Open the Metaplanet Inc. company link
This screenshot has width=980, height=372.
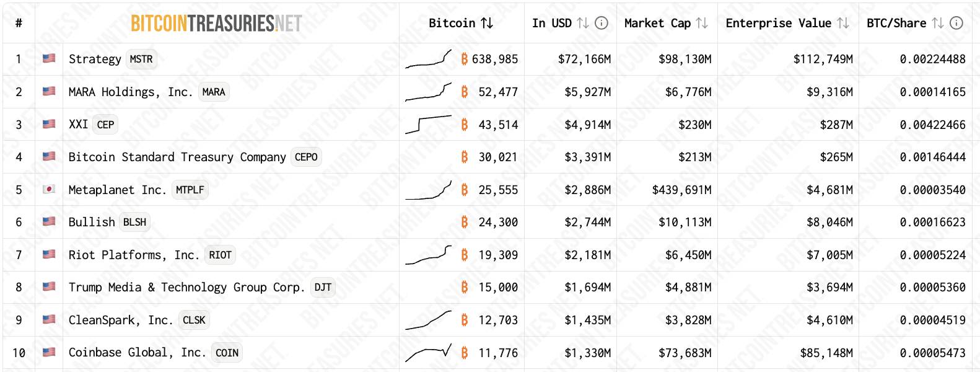[x=117, y=190]
